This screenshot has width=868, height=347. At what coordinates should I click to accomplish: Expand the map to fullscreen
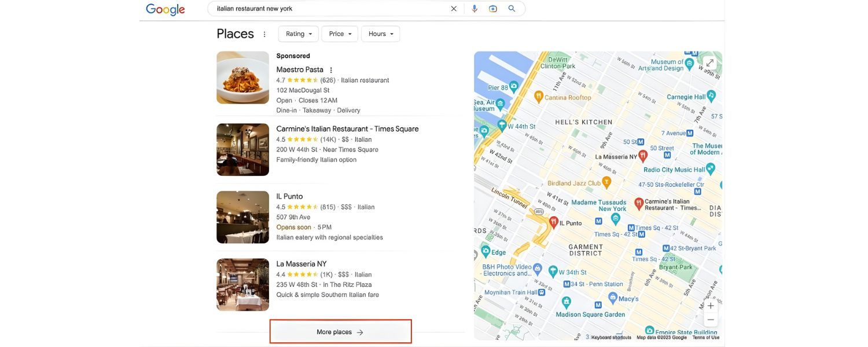pos(709,63)
